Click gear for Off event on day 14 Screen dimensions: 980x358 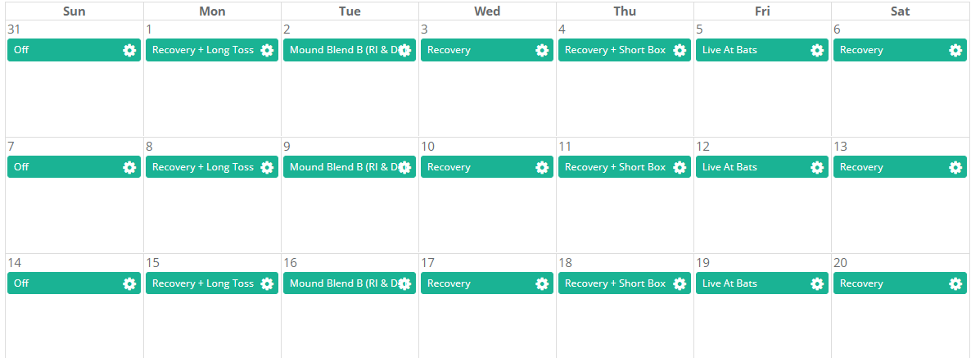pos(129,283)
